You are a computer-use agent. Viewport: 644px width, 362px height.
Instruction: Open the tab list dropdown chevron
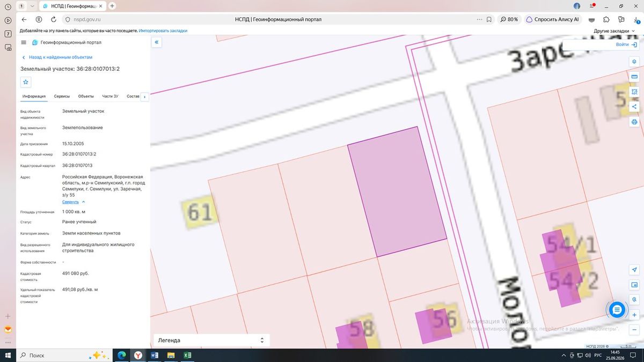pyautogui.click(x=32, y=6)
